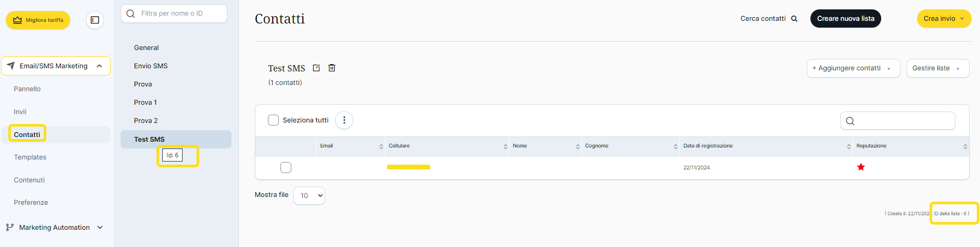
Task: Click the Creare nuova lista button
Action: click(845, 19)
